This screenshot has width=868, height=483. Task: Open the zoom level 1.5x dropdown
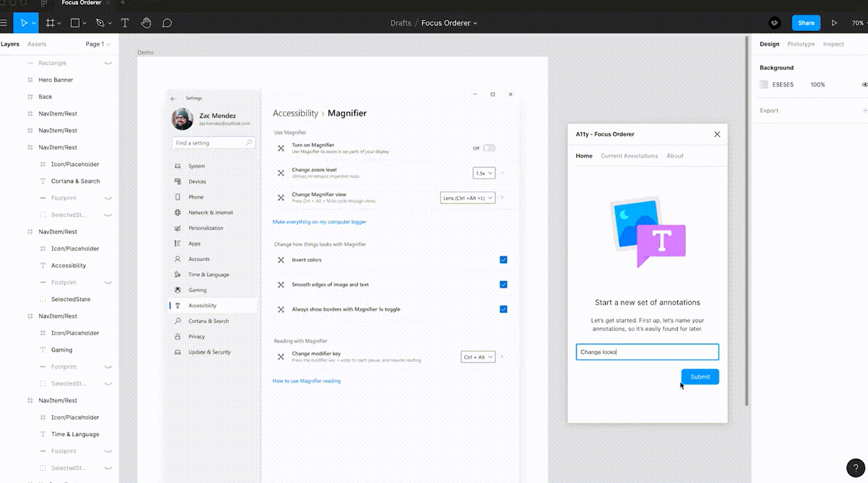tap(484, 173)
